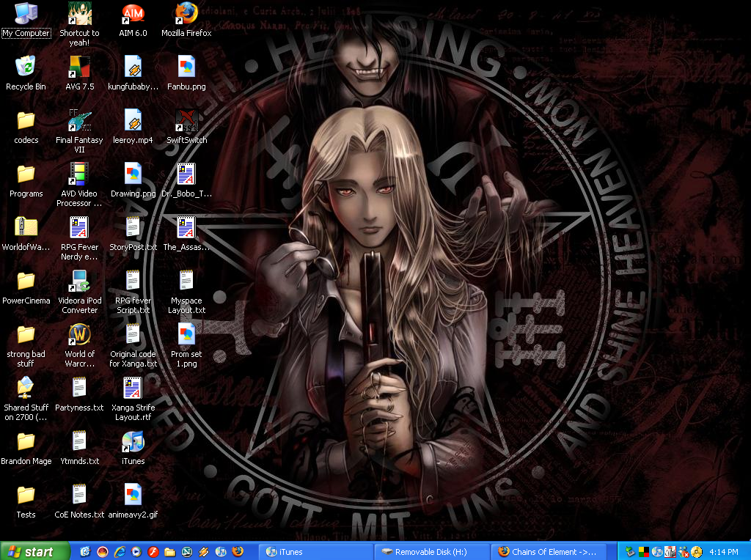Select the SwiftSwitch desktop shortcut
Screen dimensions: 751x560
click(x=186, y=126)
